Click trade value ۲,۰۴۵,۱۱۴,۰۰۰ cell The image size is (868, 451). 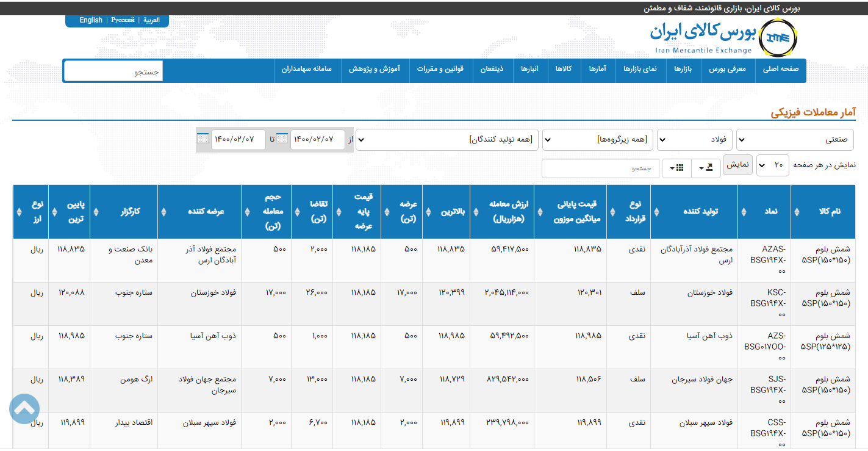[x=502, y=304]
